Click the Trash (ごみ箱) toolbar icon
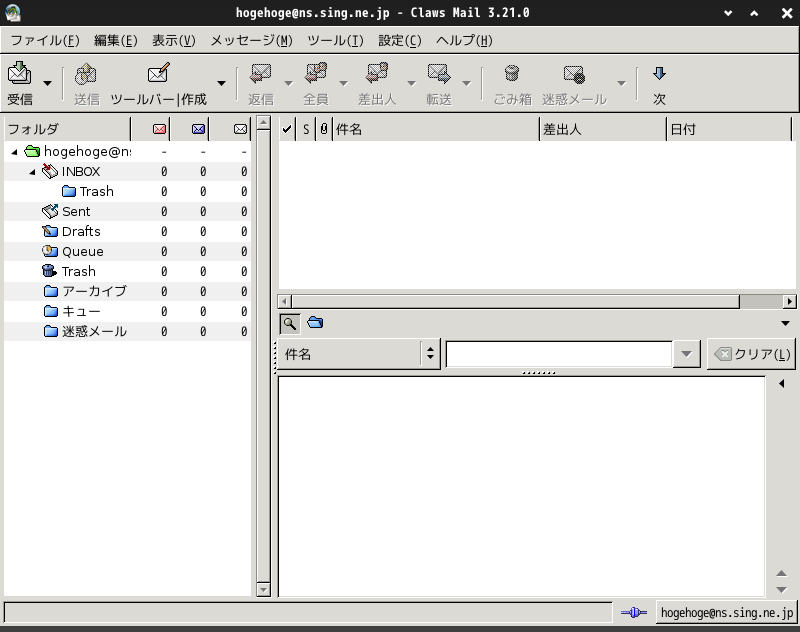This screenshot has height=632, width=800. [512, 73]
